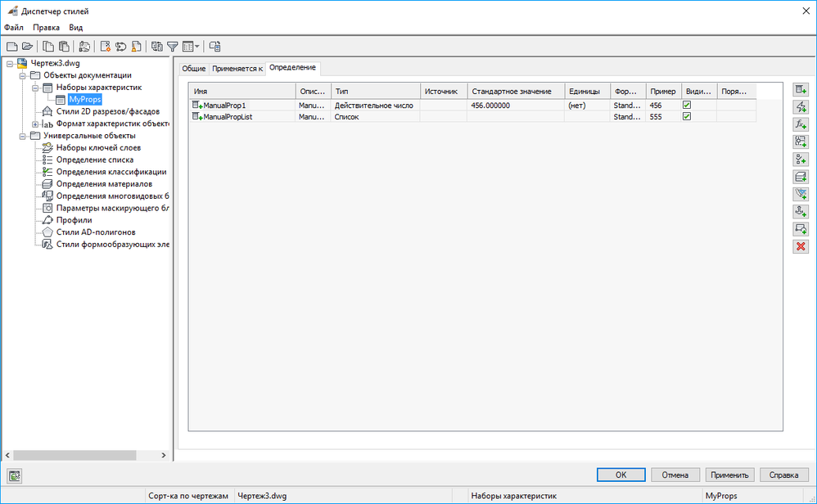Switch to the Применяется к tab

237,69
